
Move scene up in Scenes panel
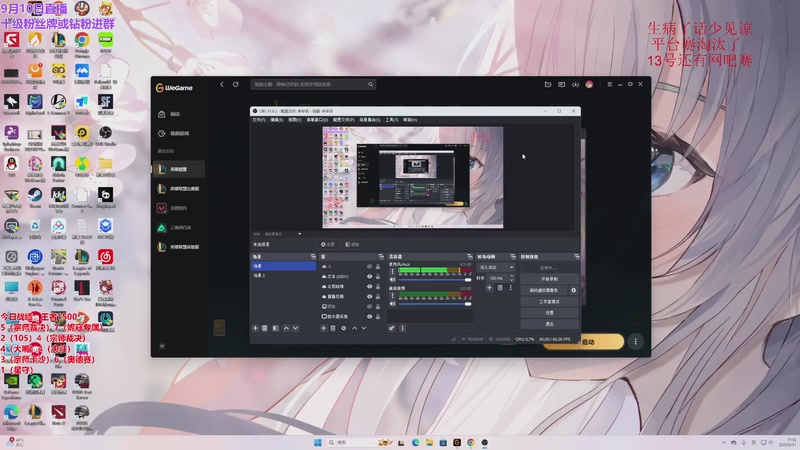[x=286, y=328]
